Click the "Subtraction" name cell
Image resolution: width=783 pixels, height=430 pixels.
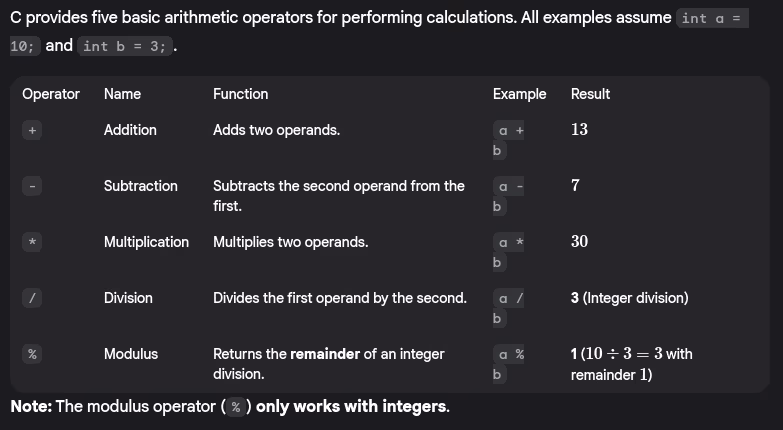(x=141, y=186)
